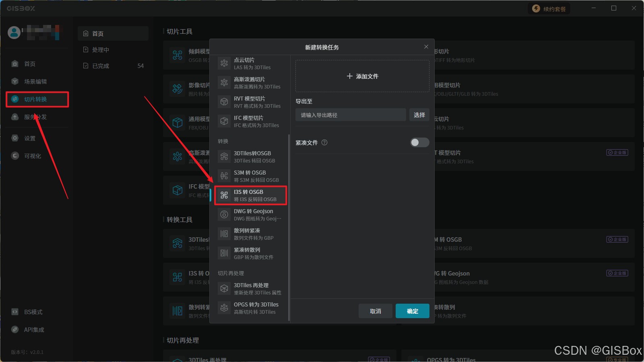Click the 续约套餐 button
Screen dimensions: 644x362
tap(549, 8)
